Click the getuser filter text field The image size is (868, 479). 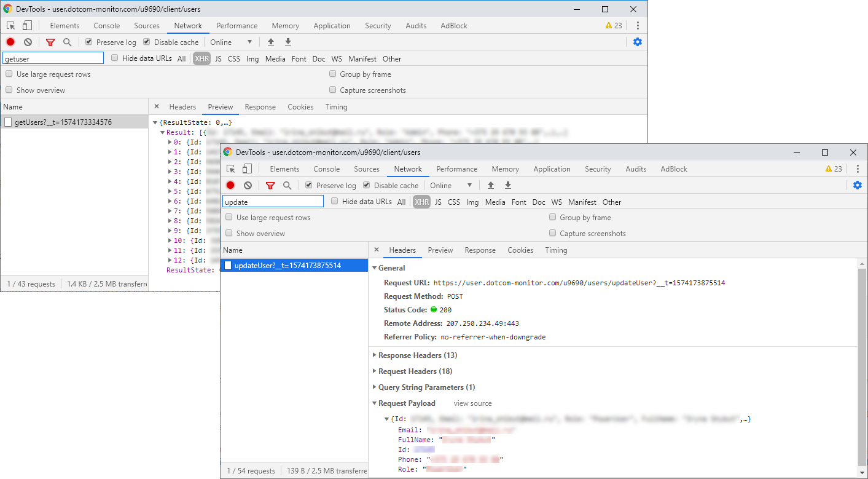coord(53,58)
